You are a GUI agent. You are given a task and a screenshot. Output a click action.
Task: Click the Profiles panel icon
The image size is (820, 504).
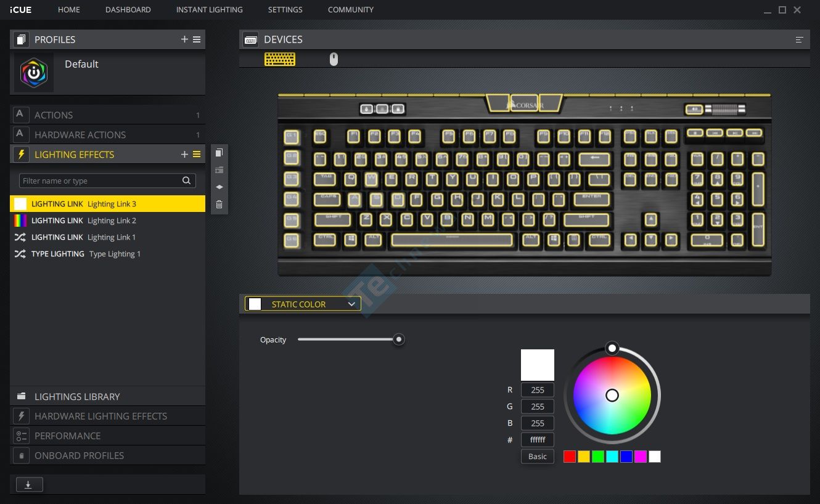coord(21,39)
